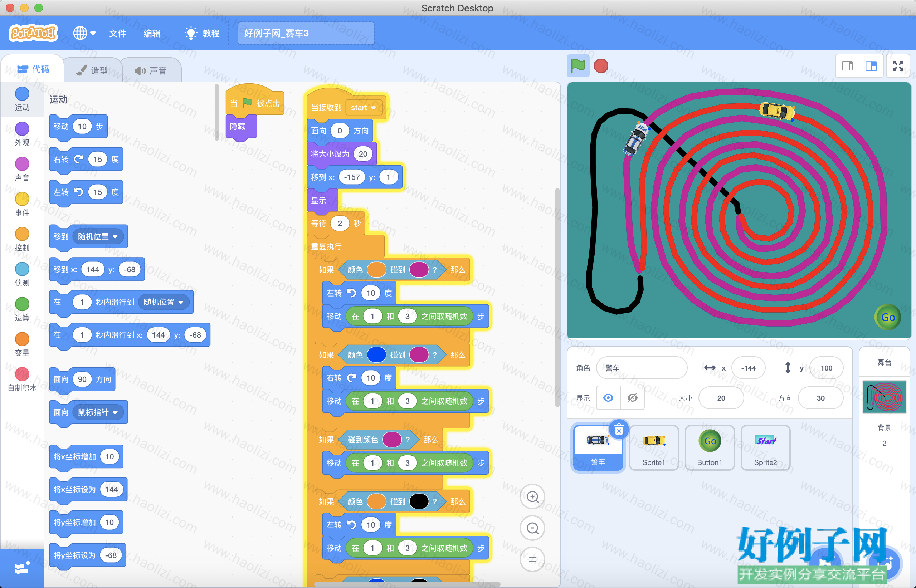Select the 运动 motion category
The height and width of the screenshot is (588, 916).
tap(22, 99)
